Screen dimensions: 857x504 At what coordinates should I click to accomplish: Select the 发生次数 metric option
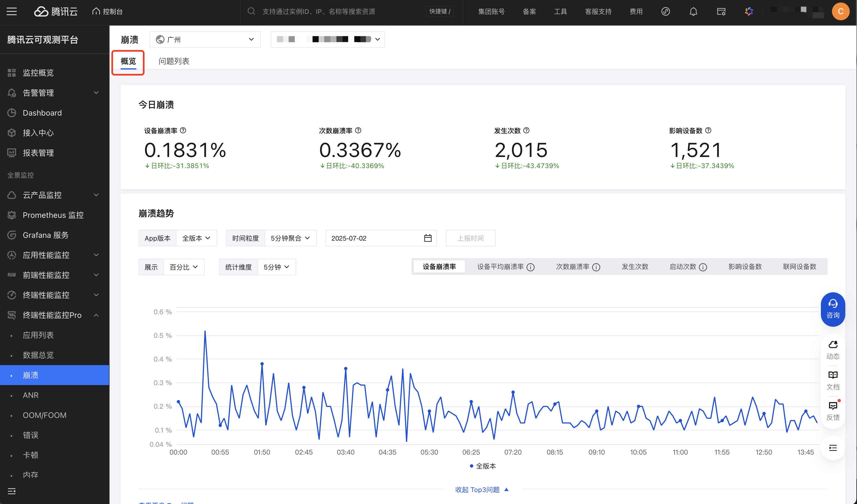[x=635, y=267]
